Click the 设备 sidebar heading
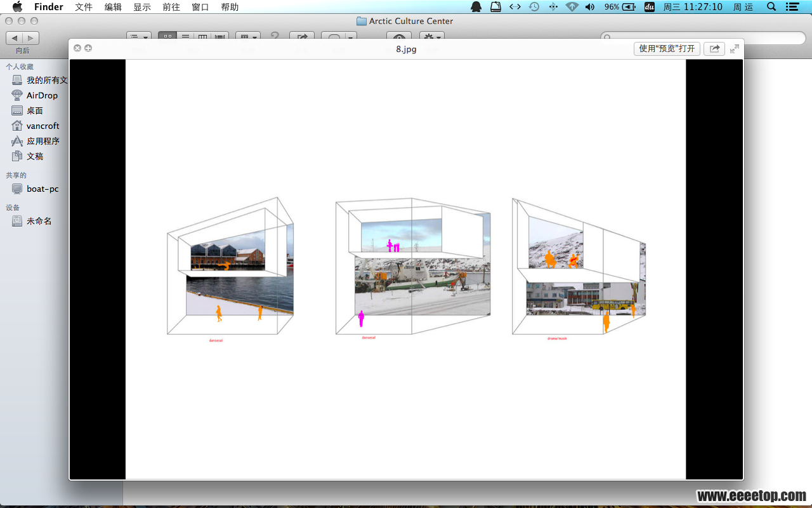The width and height of the screenshot is (812, 508). [x=13, y=208]
